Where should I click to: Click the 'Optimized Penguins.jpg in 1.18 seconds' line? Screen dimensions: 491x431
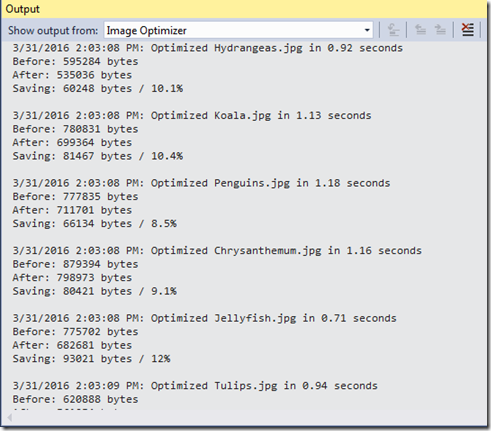(201, 183)
